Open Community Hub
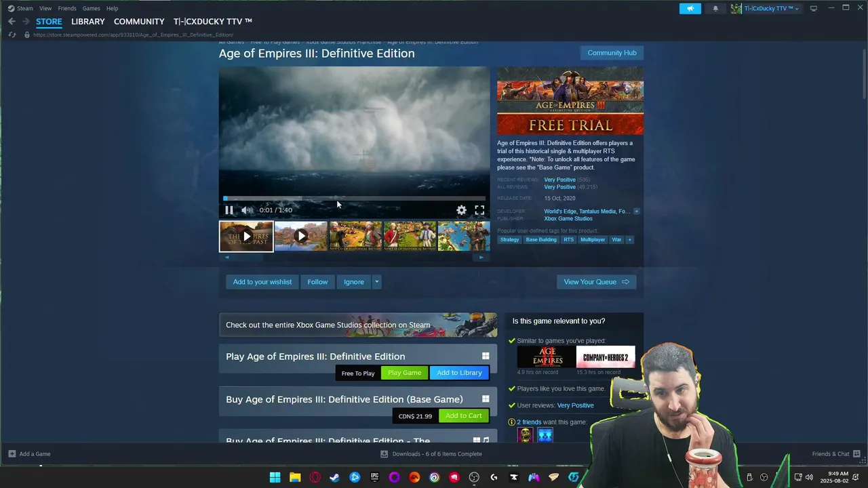The width and height of the screenshot is (868, 488). (612, 53)
